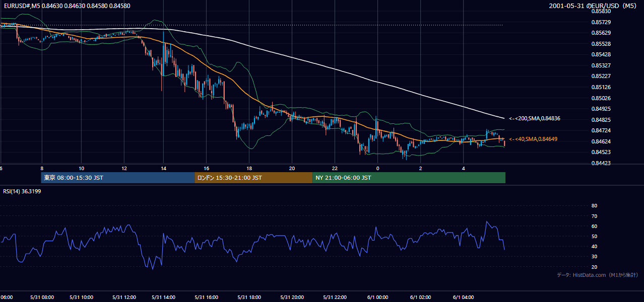Click price axis value 0.85428
Viewport: 644px width, 302px height.
coord(601,54)
